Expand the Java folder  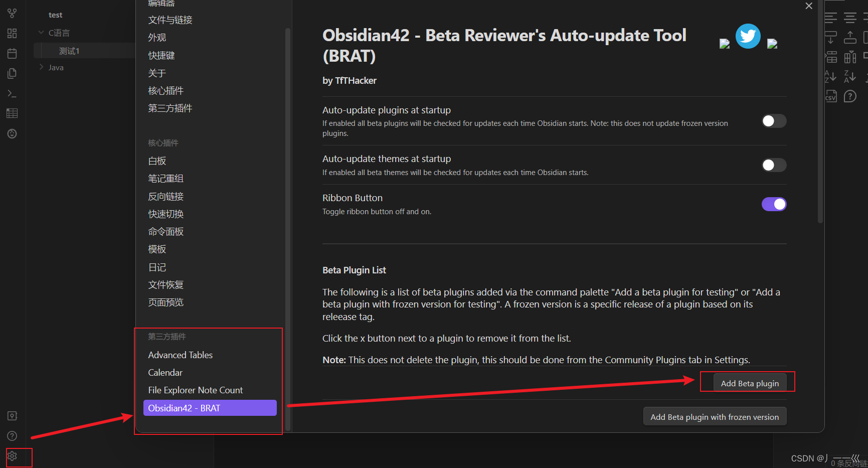point(42,67)
